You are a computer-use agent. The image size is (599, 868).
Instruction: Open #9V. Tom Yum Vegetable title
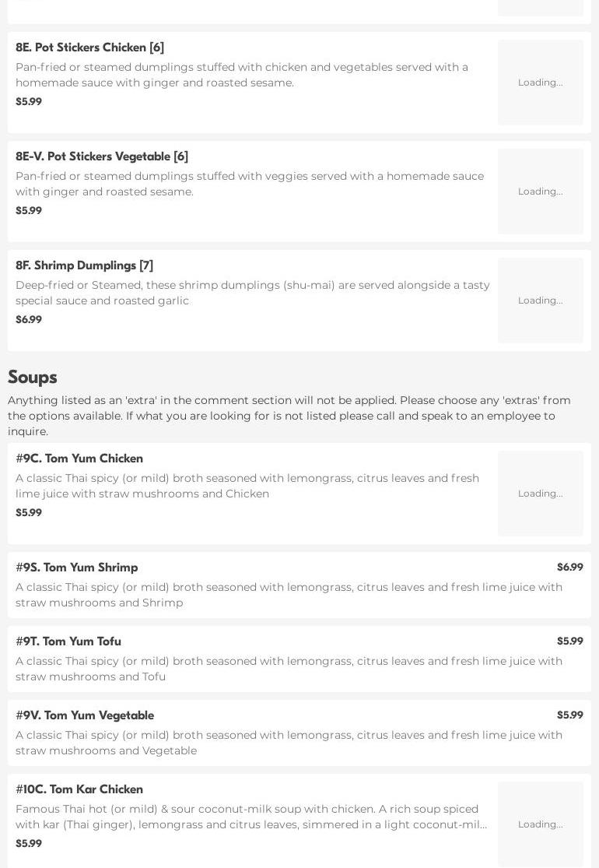pyautogui.click(x=85, y=715)
